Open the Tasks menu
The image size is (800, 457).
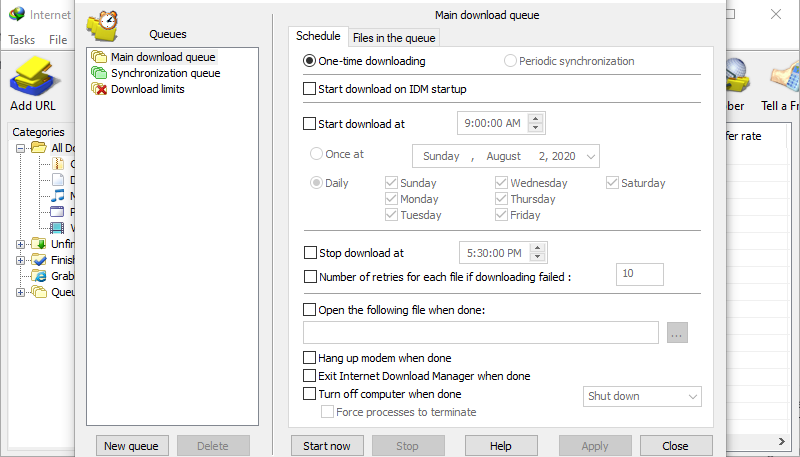coord(21,40)
